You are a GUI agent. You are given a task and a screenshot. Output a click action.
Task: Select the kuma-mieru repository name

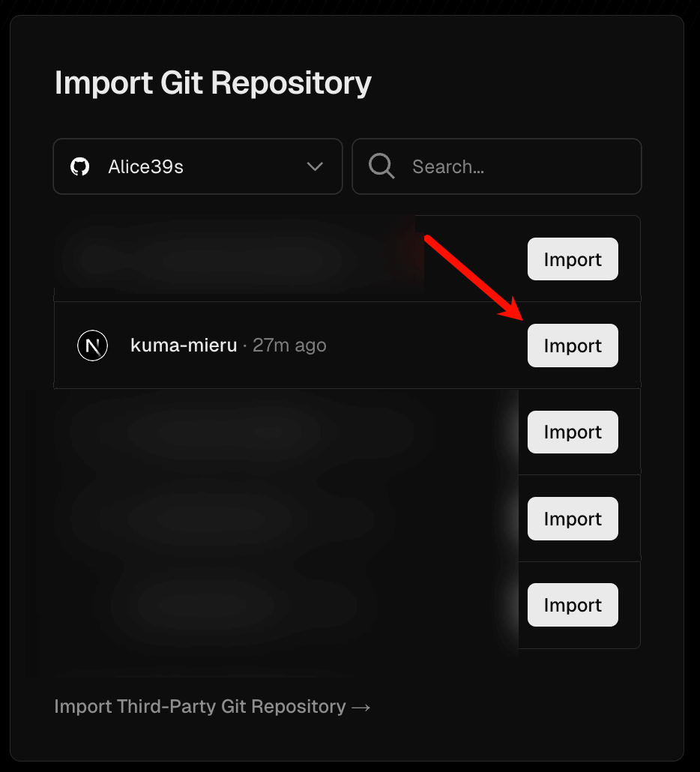(x=184, y=345)
